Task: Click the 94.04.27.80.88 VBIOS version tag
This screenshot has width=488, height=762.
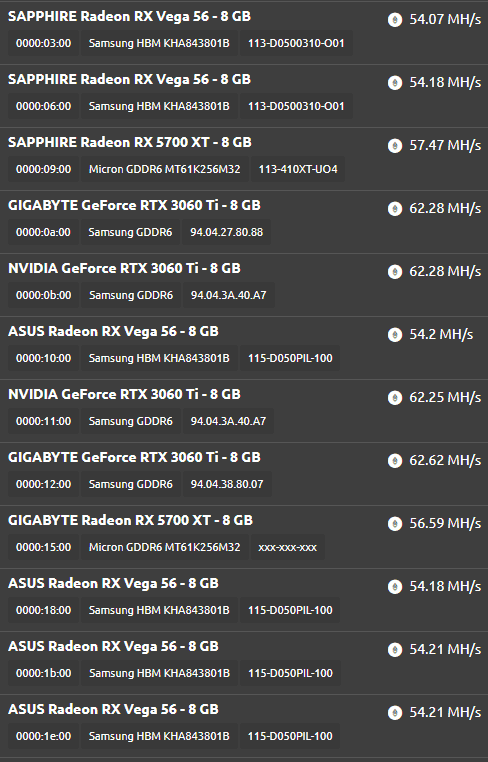Action: click(227, 232)
